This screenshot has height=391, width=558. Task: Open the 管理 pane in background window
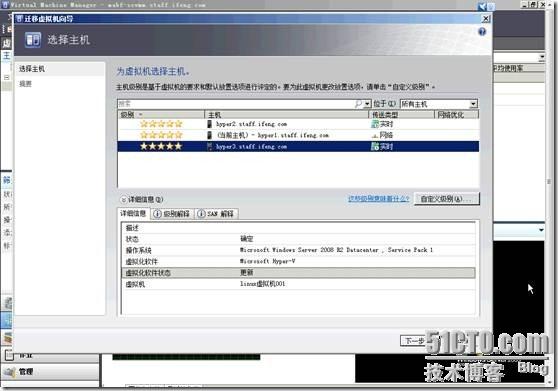[50, 372]
